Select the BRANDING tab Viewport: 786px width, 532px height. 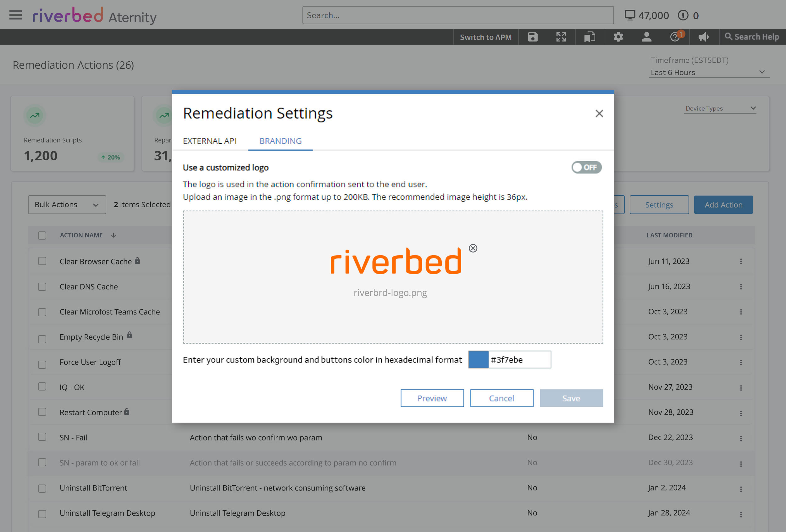(x=280, y=141)
